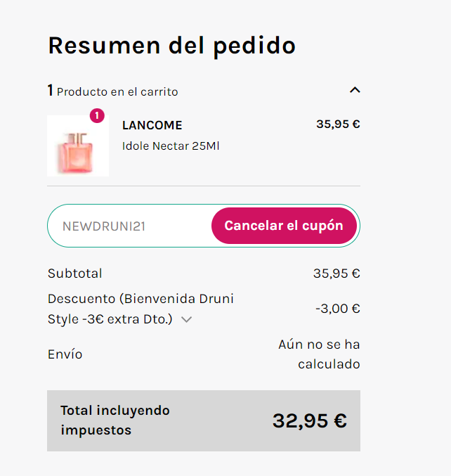Click the Cancelar el cupón button
This screenshot has width=451, height=476.
point(284,226)
